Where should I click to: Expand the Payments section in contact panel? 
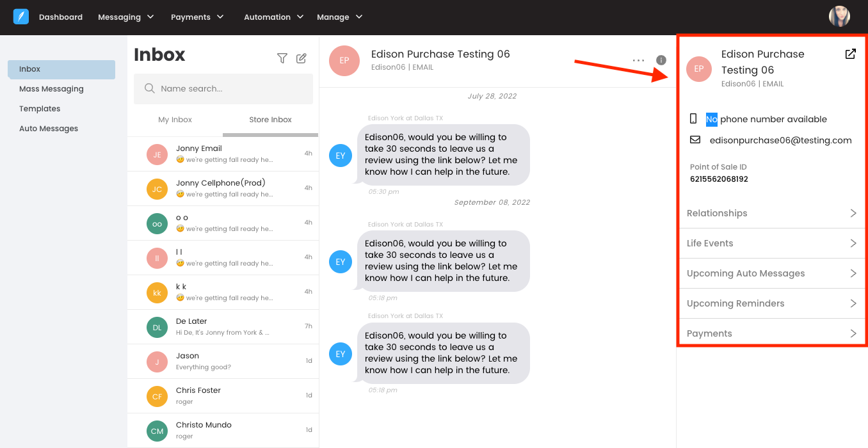(x=771, y=333)
